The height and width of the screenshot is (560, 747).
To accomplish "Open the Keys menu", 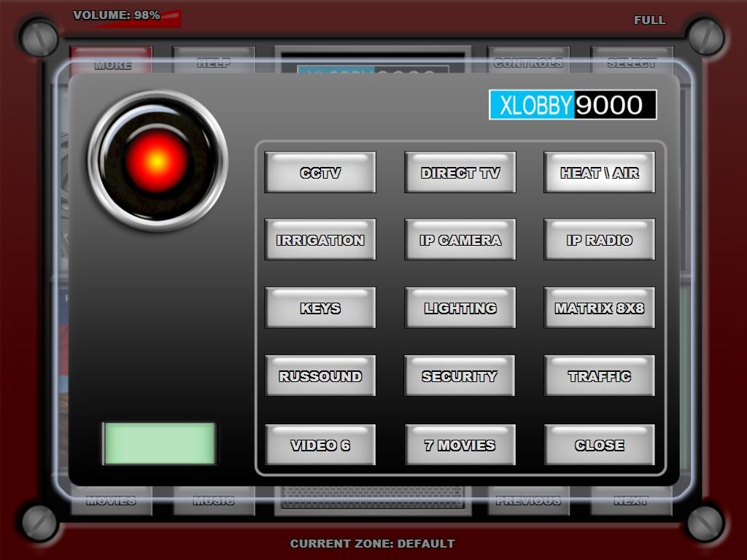I will coord(320,308).
